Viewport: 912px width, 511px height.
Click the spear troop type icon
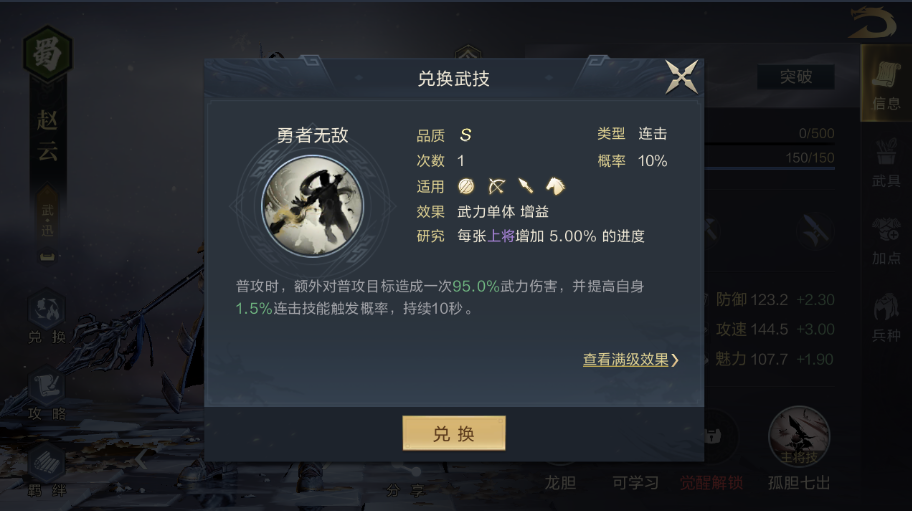click(x=526, y=186)
